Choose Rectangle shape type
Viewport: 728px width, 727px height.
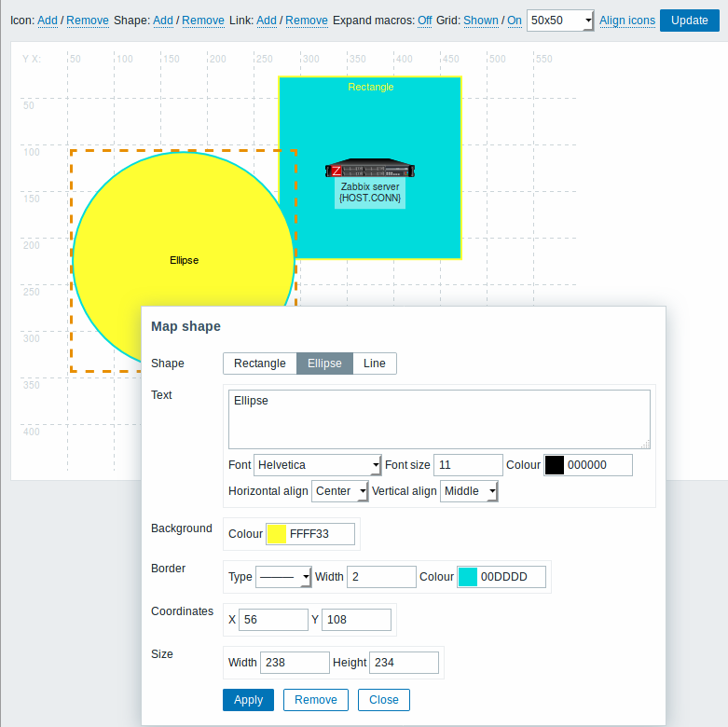259,363
